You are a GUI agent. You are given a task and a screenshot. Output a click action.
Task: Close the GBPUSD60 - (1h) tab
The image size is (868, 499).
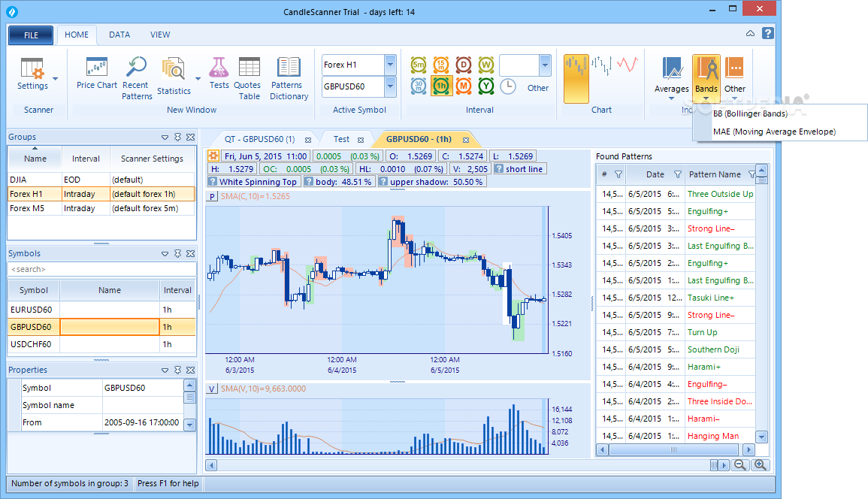pos(466,140)
